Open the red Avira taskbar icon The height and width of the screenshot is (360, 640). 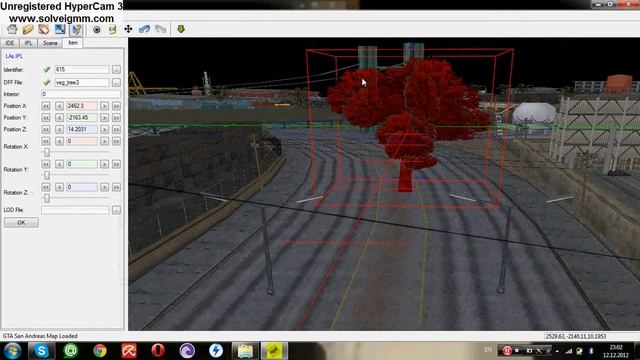[x=129, y=351]
